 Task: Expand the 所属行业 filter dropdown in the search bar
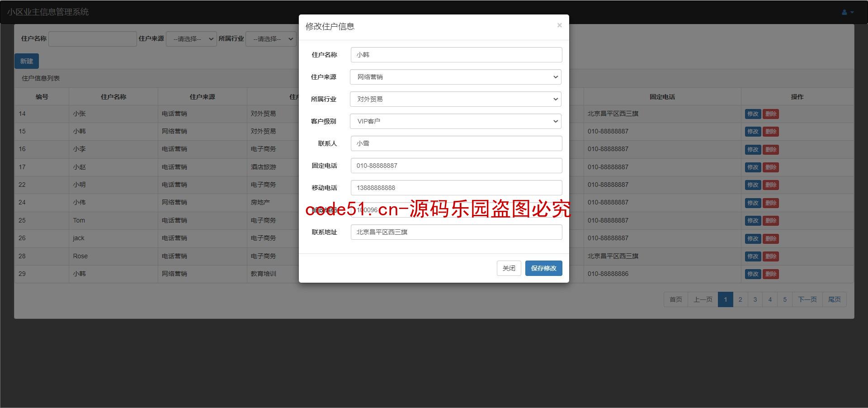271,39
